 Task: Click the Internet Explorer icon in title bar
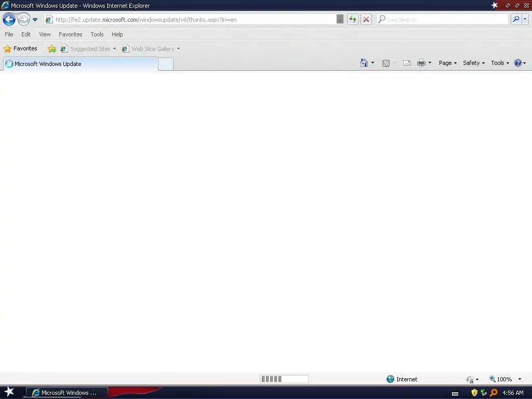point(5,5)
